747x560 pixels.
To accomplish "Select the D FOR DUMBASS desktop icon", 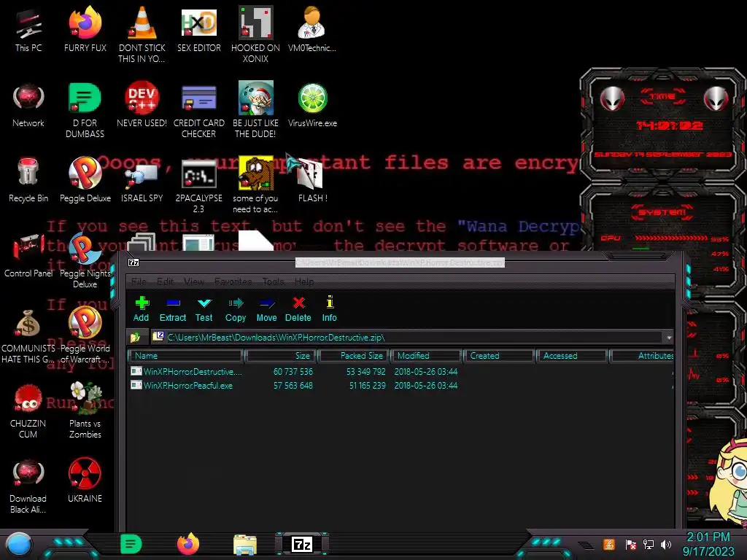I will (85, 111).
